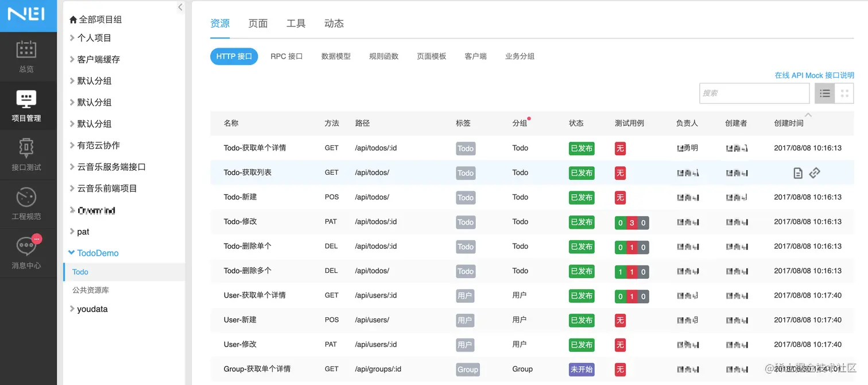Image resolution: width=868 pixels, height=385 pixels.
Task: Click /api/todos/:id path of Todo-删除单个
Action: 376,246
